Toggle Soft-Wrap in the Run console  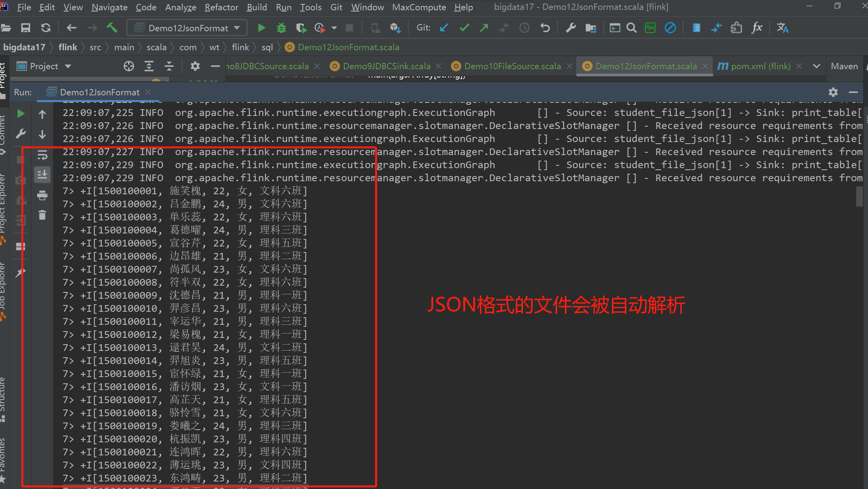(x=42, y=155)
